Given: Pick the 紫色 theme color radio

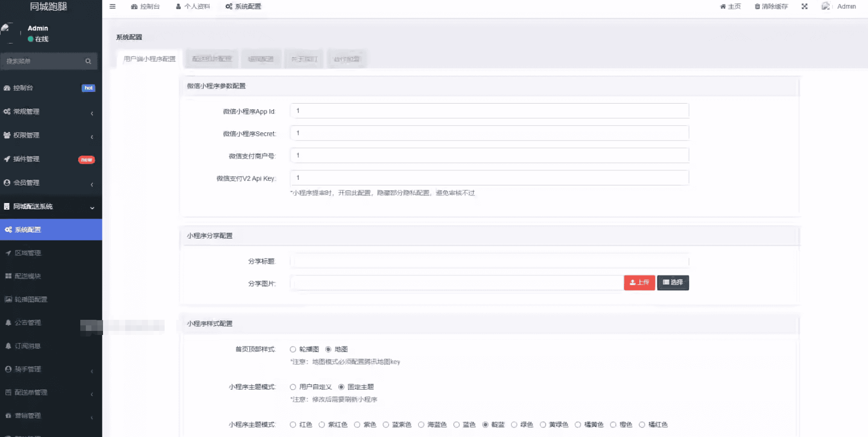Looking at the screenshot, I should [357, 425].
